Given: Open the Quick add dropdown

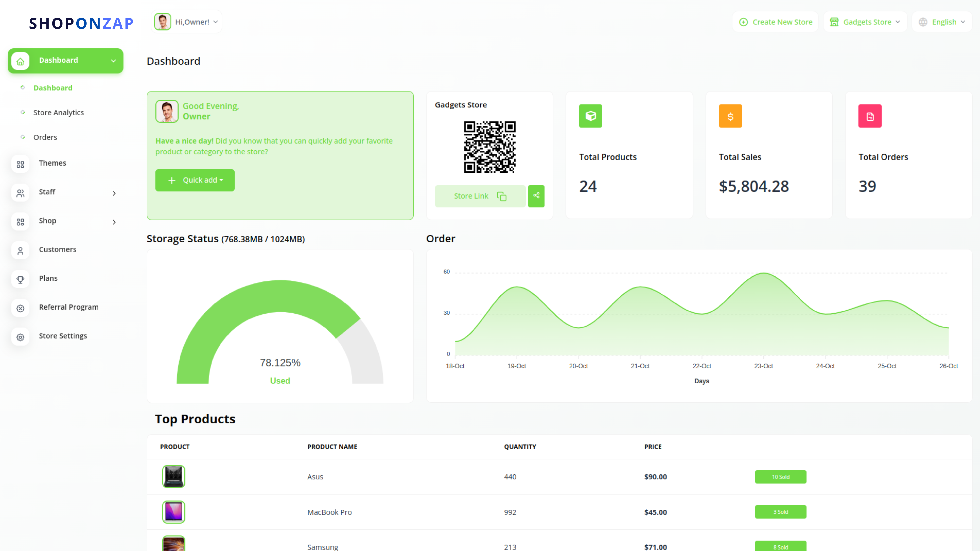Looking at the screenshot, I should 195,180.
